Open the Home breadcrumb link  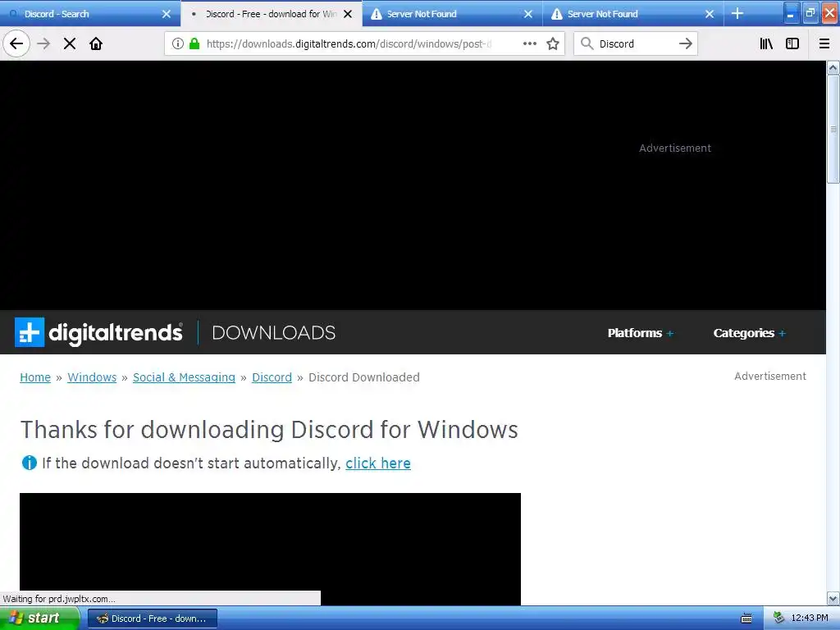pos(35,377)
